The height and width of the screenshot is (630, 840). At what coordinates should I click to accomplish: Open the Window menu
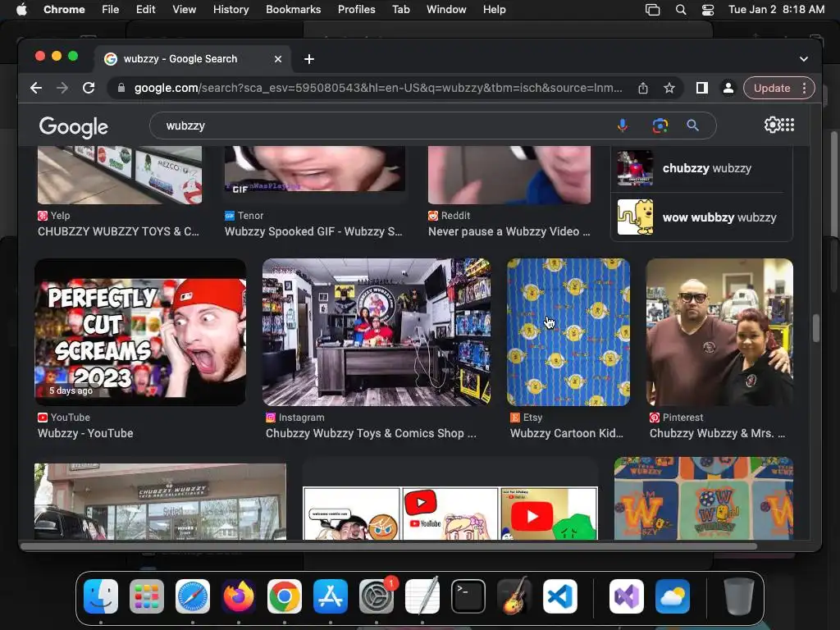[x=446, y=10]
